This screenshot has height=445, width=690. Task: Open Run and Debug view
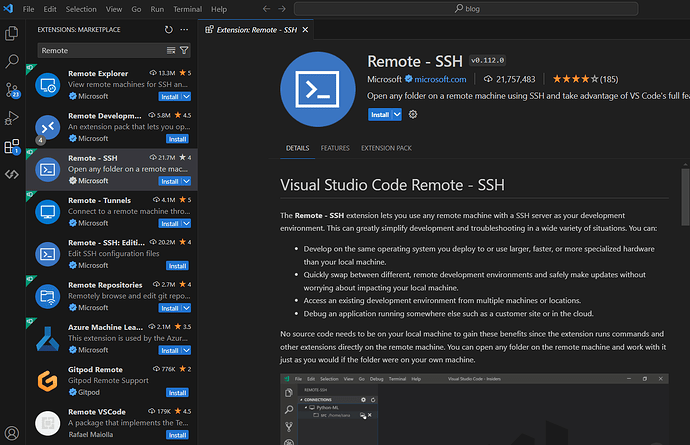pos(12,118)
